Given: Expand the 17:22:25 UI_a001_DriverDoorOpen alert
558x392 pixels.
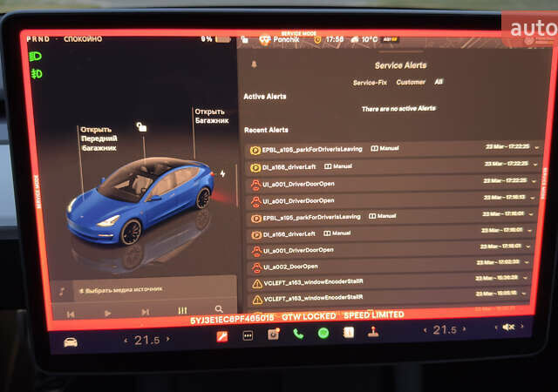Looking at the screenshot, I should point(534,181).
